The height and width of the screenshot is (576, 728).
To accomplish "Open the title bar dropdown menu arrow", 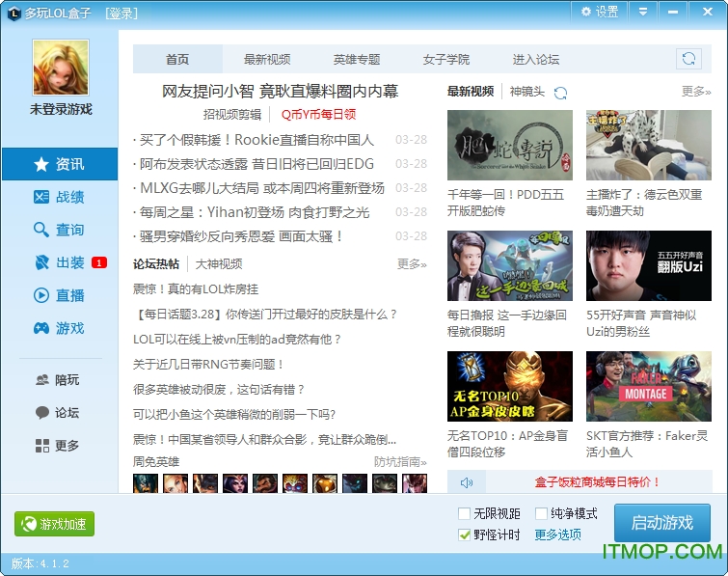I will (642, 12).
